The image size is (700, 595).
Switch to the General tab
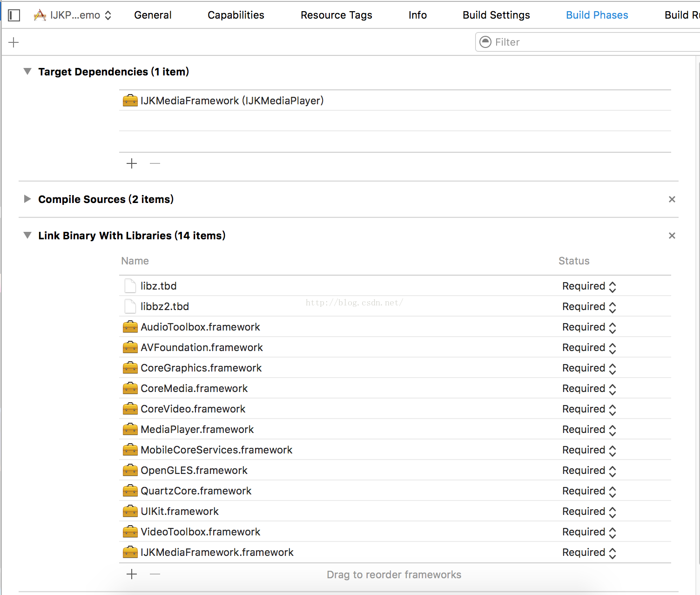(x=153, y=15)
